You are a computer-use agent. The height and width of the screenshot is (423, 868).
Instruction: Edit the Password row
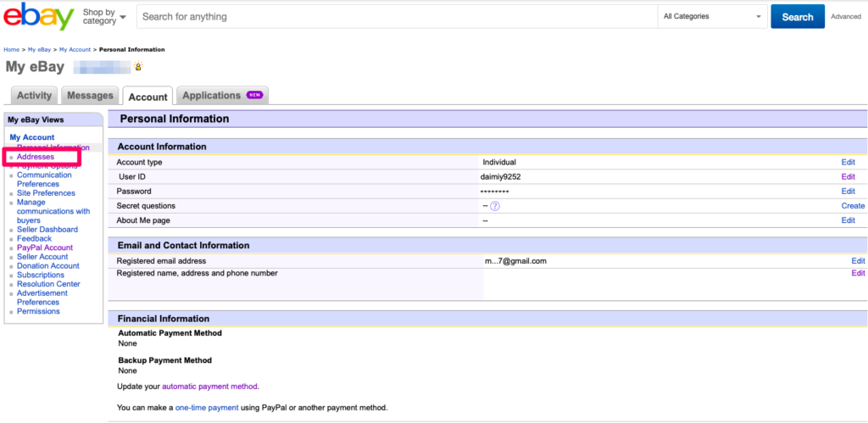(848, 191)
